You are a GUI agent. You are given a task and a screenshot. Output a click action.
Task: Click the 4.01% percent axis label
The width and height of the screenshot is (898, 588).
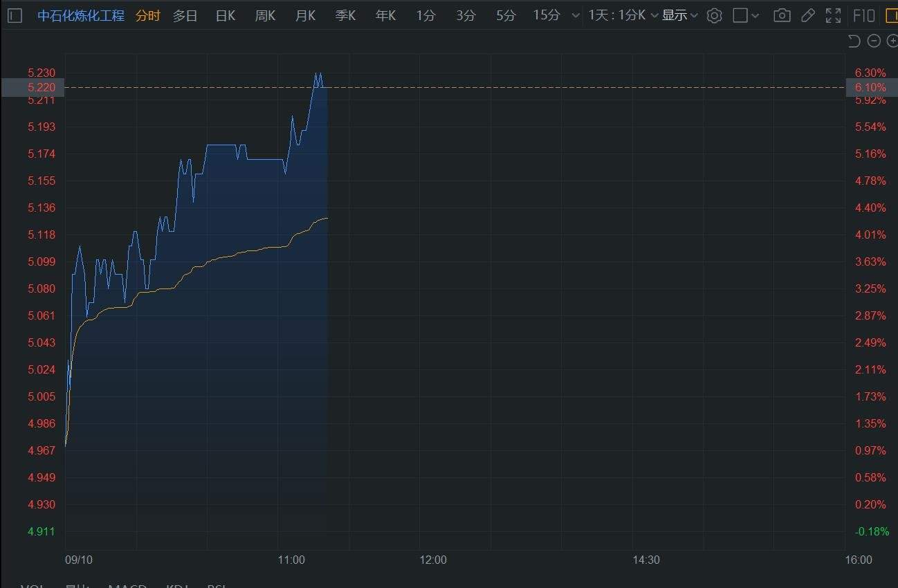tap(870, 235)
